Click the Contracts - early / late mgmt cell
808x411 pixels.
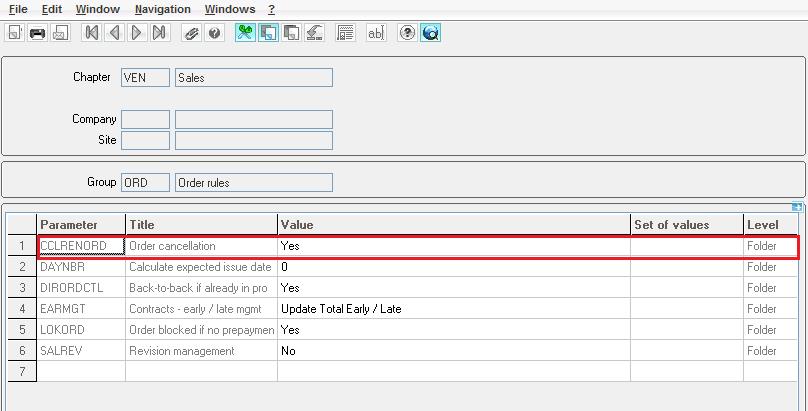point(201,309)
